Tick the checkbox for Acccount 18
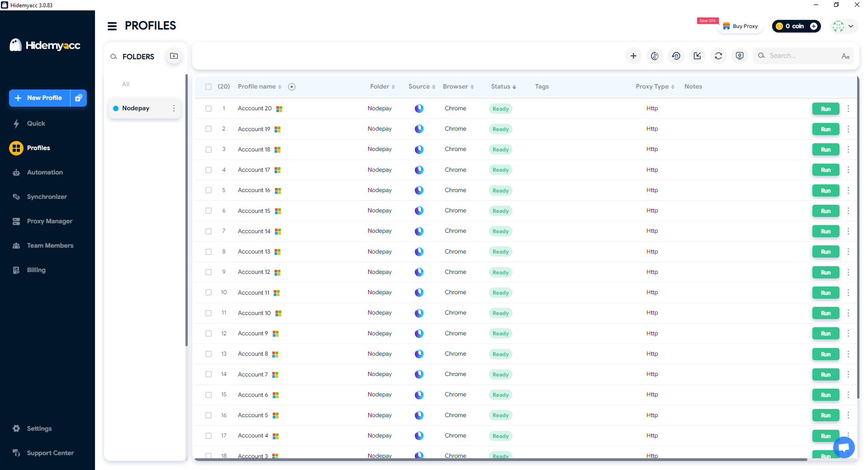This screenshot has height=470, width=868. [x=209, y=150]
